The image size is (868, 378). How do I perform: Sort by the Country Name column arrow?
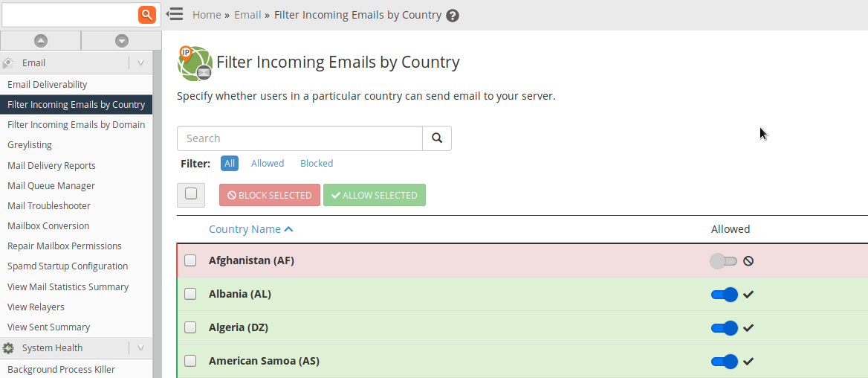coord(289,229)
